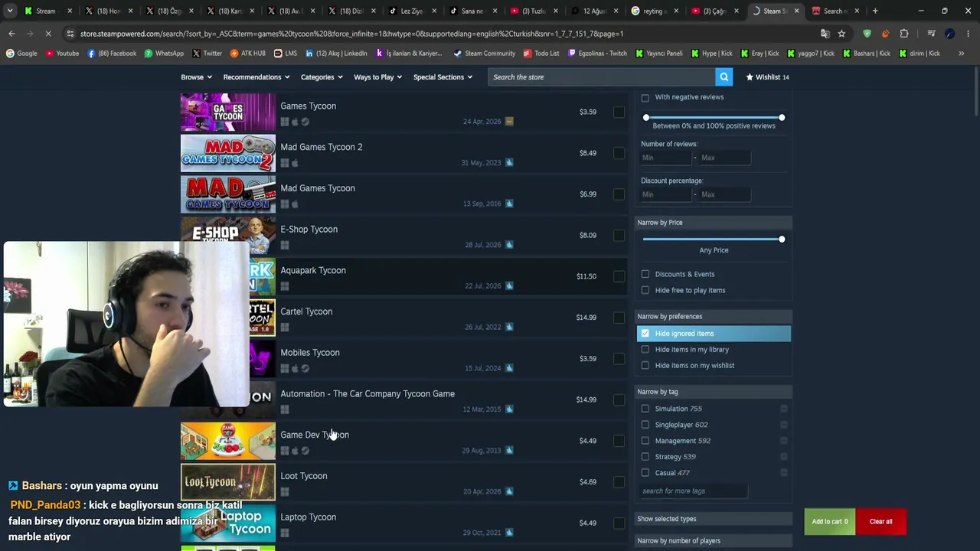The image size is (980, 551).
Task: Click the Add to cart button
Action: (829, 522)
